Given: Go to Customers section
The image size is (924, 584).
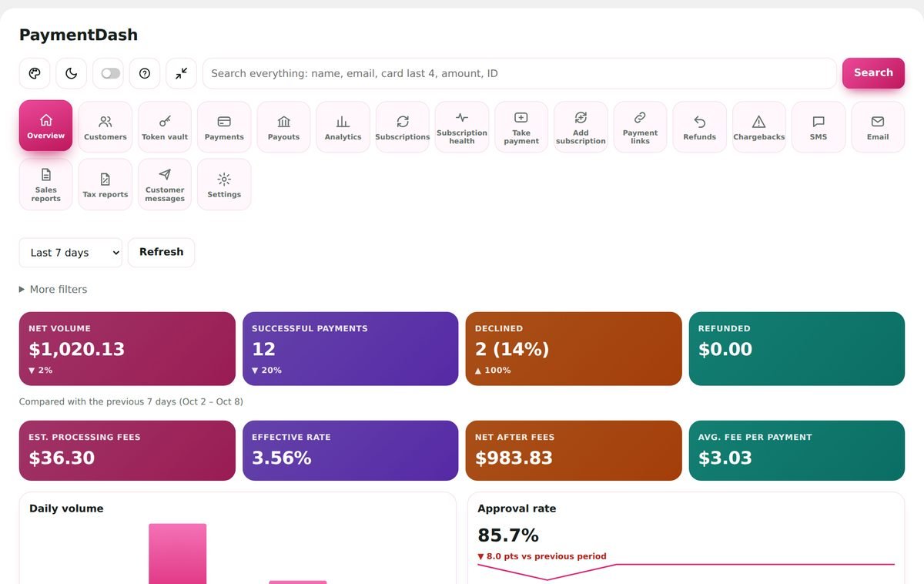Looking at the screenshot, I should point(105,127).
